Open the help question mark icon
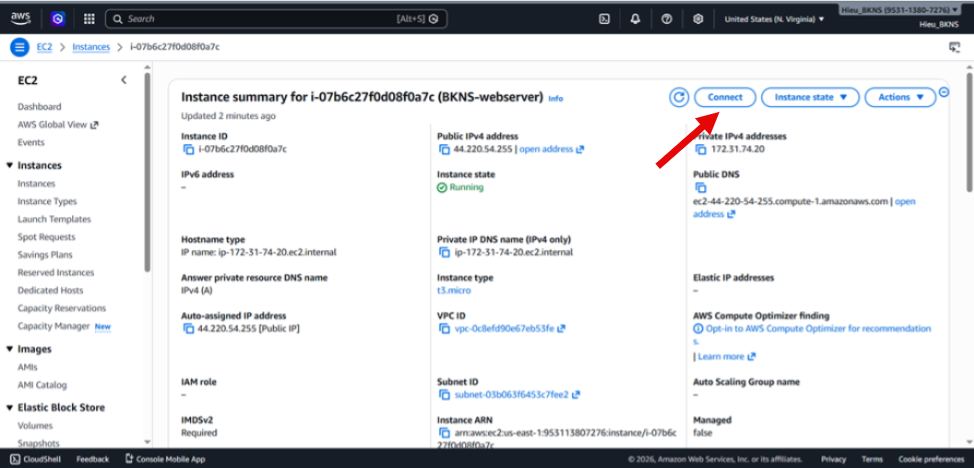 667,19
